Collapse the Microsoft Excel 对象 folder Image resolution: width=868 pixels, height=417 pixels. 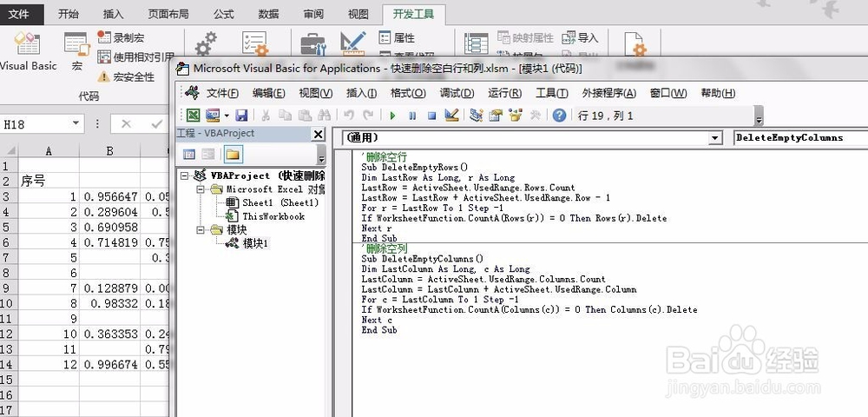201,189
